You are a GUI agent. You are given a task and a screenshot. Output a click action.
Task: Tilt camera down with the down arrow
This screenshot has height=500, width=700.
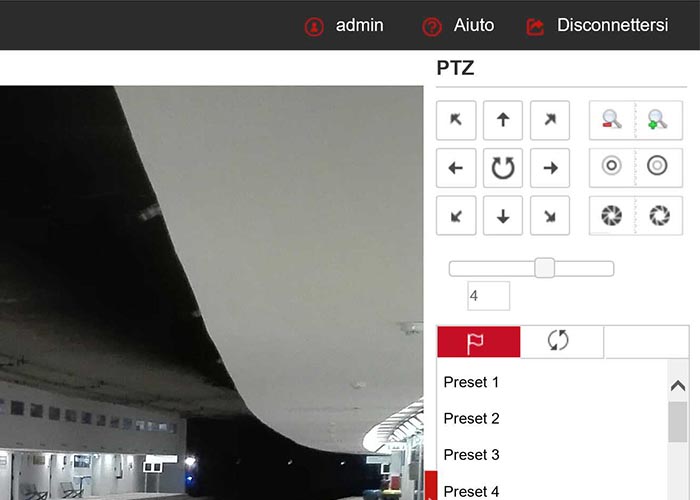(x=503, y=216)
